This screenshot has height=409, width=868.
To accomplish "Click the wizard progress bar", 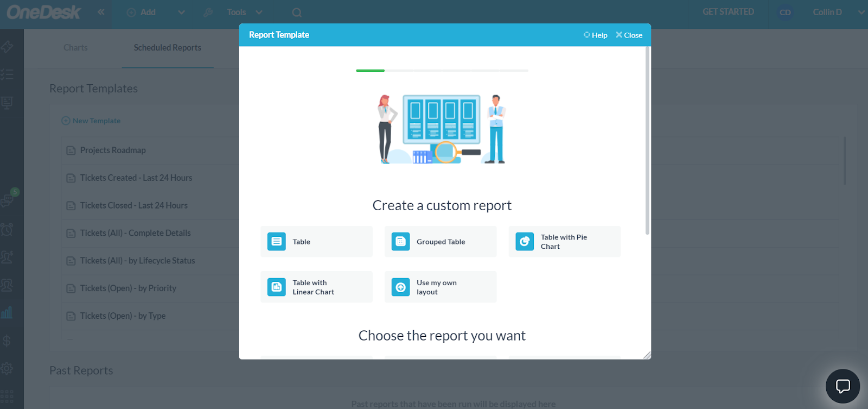I will 442,71.
